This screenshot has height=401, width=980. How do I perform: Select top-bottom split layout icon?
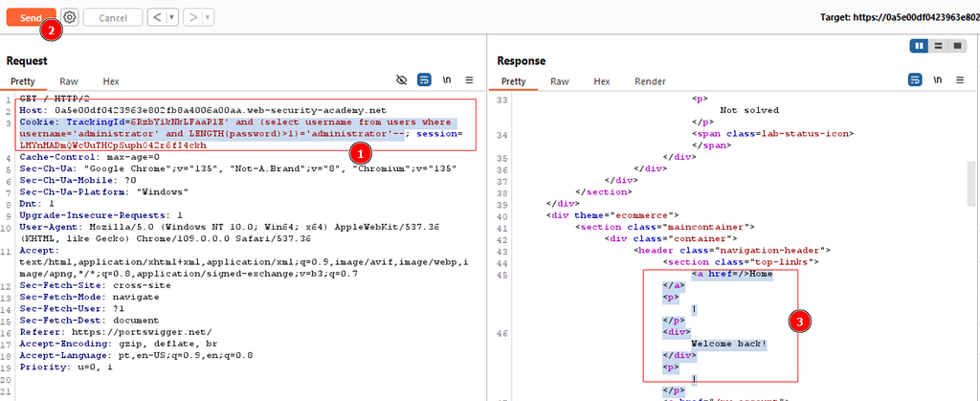click(x=938, y=46)
